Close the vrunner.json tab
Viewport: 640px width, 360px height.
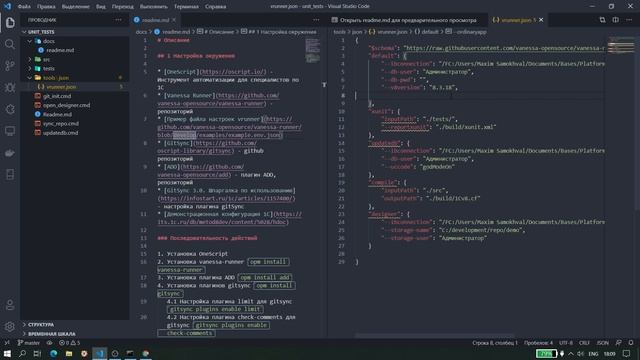541,20
